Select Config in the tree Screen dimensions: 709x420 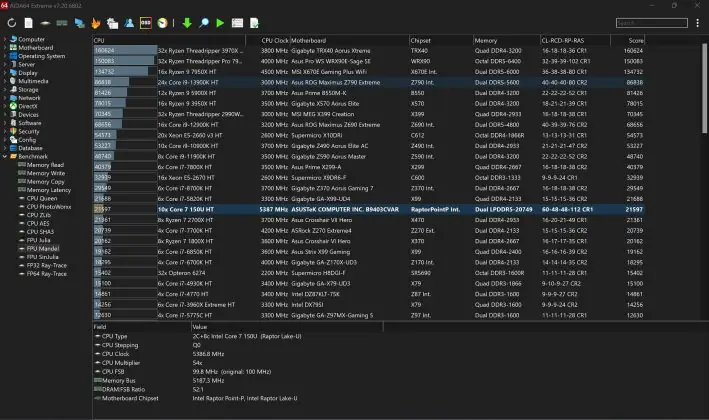[27, 140]
